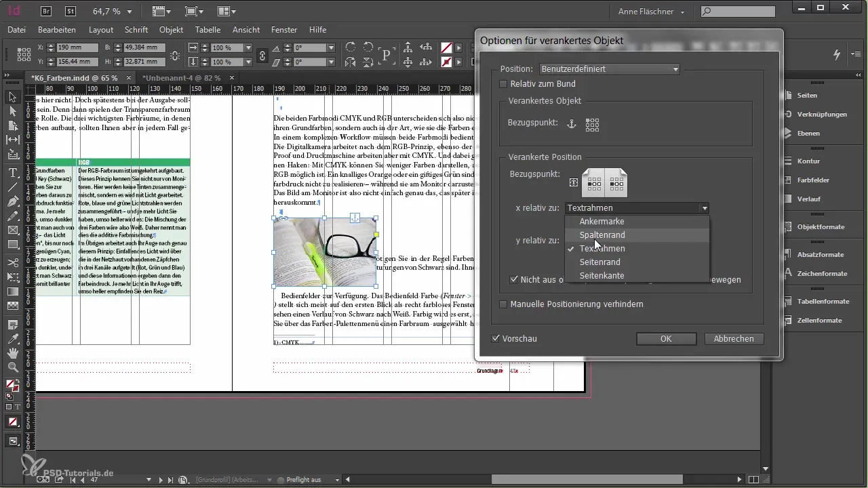This screenshot has width=868, height=488.
Task: Click the reference point grid in control bar
Action: [x=24, y=55]
